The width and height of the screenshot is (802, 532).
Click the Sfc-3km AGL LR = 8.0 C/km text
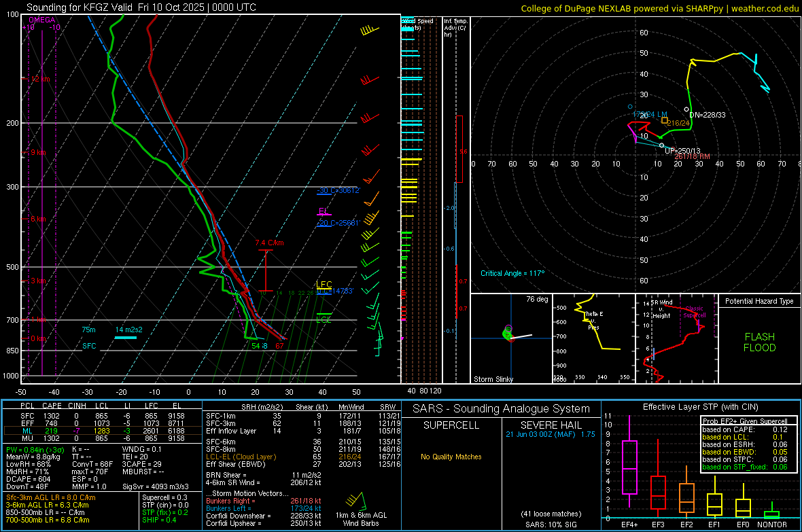[51, 497]
